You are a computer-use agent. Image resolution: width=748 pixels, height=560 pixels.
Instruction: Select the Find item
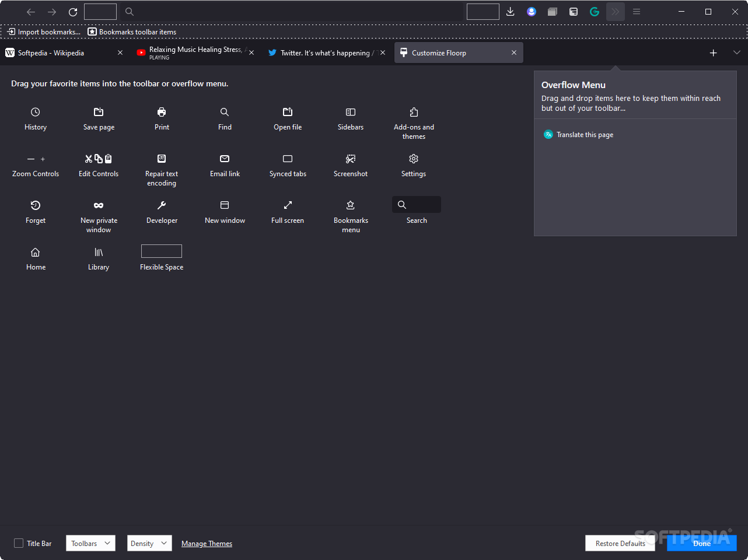pyautogui.click(x=225, y=118)
